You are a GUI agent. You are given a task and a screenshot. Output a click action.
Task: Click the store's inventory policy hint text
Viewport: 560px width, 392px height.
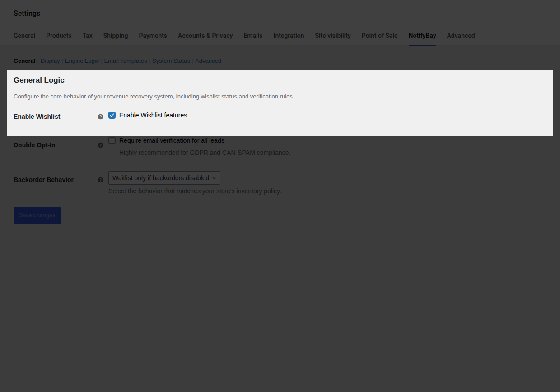click(x=195, y=191)
